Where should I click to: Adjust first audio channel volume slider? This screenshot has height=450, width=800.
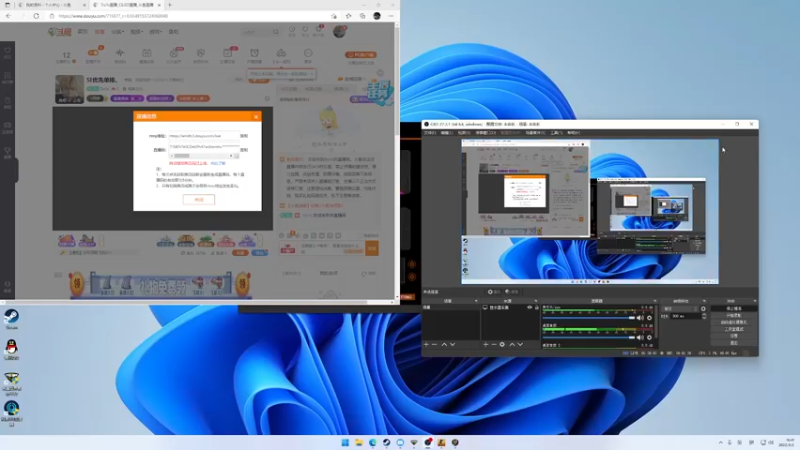pyautogui.click(x=589, y=318)
